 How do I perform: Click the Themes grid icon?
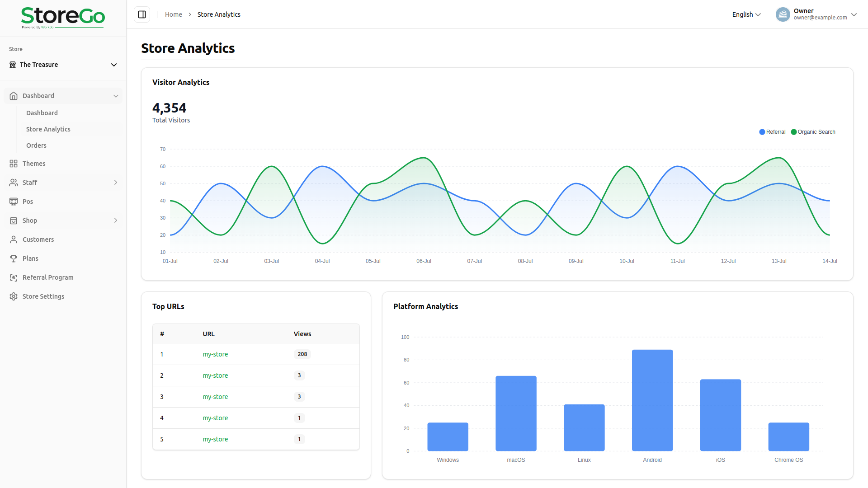coord(14,164)
